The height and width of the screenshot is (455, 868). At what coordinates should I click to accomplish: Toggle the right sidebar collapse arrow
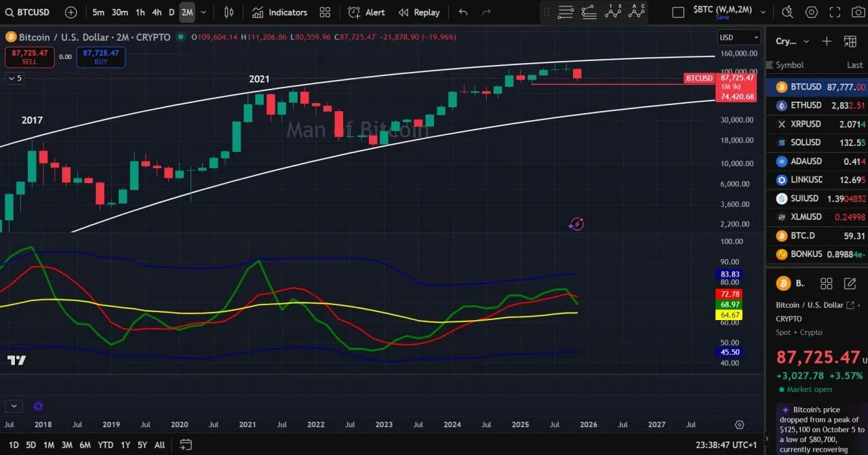point(769,65)
